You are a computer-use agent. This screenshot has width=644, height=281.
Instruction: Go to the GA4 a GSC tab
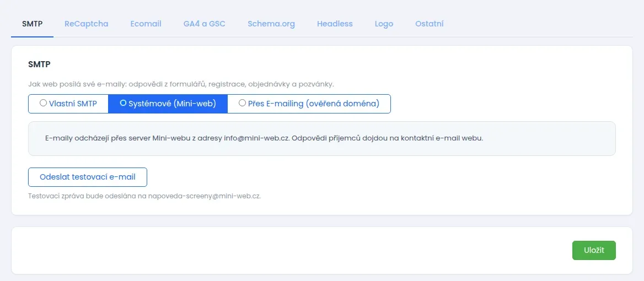[x=204, y=24]
